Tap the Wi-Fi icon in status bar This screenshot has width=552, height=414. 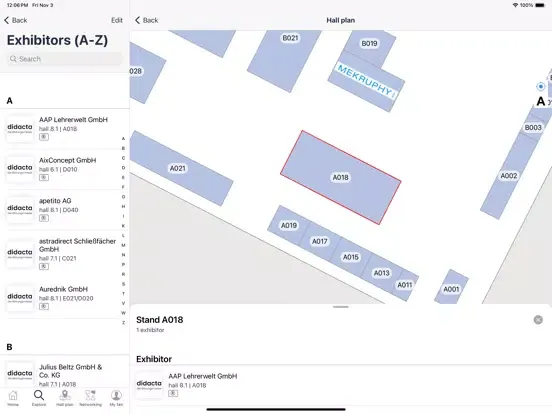tap(515, 5)
